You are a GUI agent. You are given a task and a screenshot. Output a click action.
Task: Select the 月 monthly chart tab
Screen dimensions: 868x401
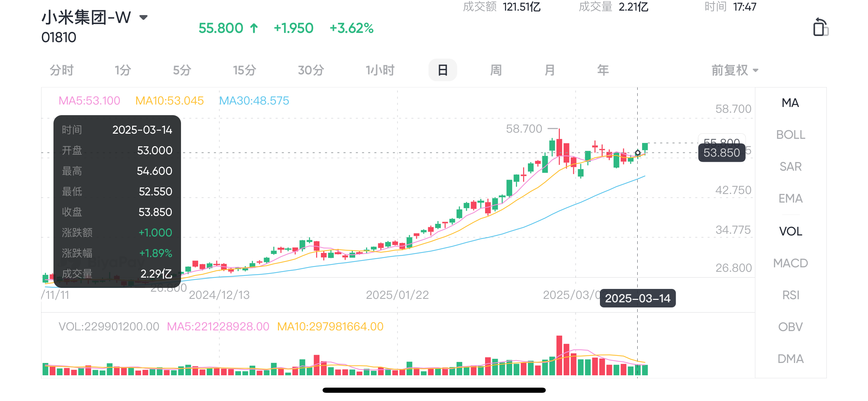pyautogui.click(x=550, y=70)
